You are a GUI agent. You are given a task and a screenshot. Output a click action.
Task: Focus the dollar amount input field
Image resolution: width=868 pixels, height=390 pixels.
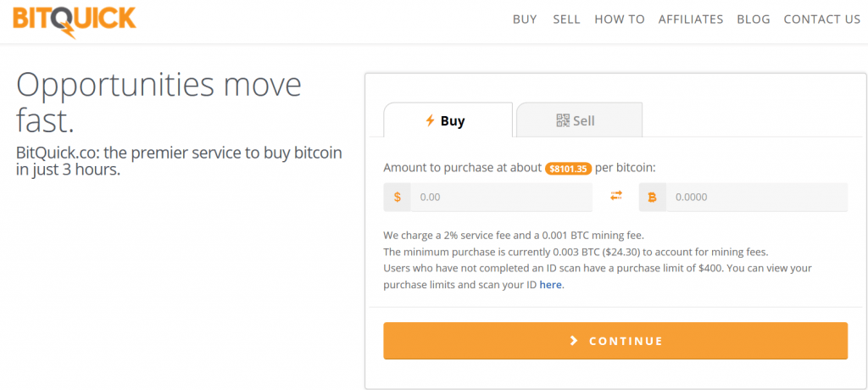(x=501, y=198)
